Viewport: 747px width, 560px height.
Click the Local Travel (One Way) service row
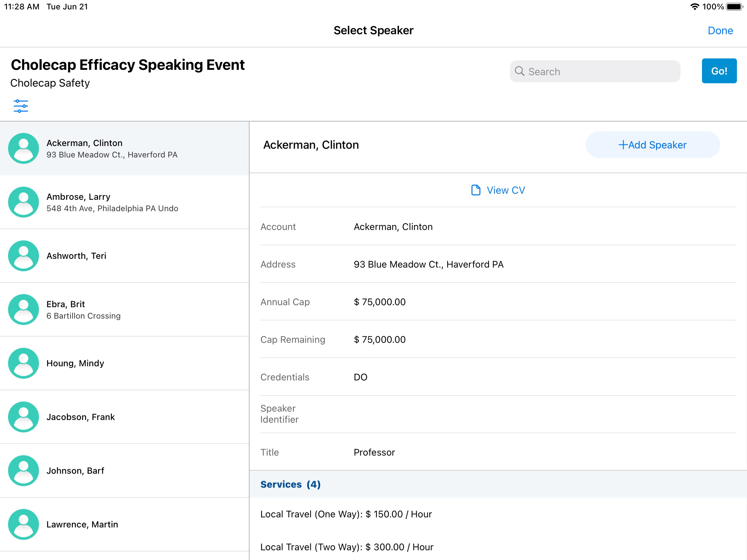pos(346,514)
